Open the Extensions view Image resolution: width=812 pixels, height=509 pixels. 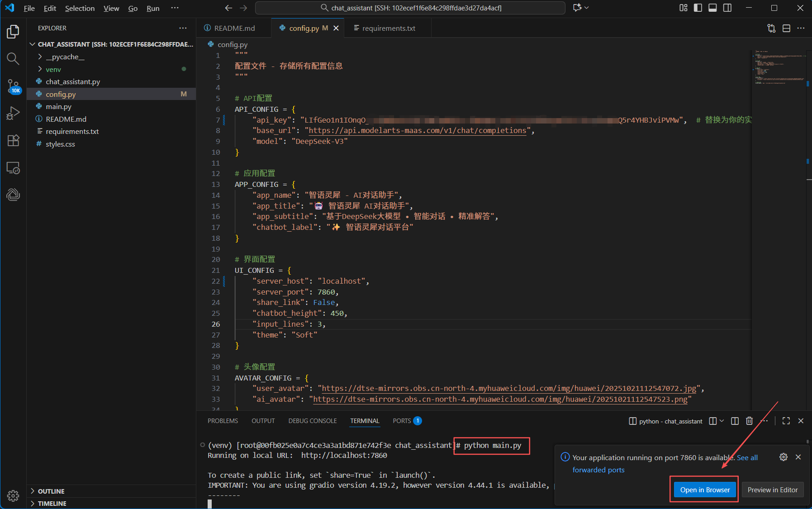[13, 140]
